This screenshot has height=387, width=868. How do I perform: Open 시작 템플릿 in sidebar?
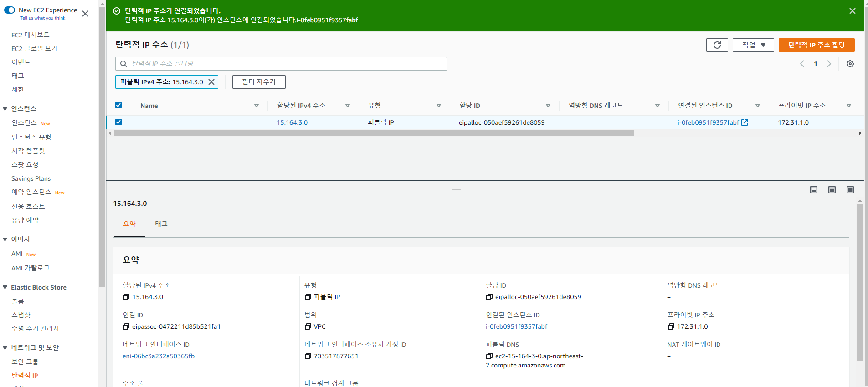click(x=28, y=151)
